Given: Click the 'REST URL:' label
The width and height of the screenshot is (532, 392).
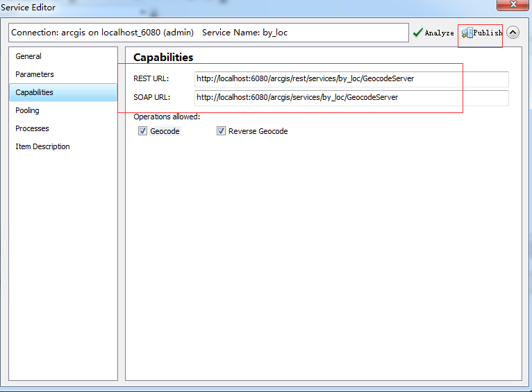Looking at the screenshot, I should [151, 78].
